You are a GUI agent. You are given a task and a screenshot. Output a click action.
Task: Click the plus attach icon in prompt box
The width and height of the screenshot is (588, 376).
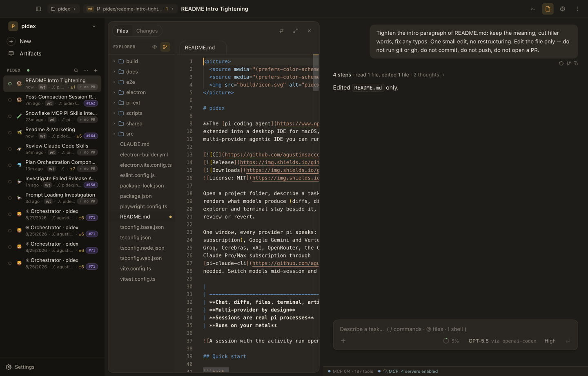(343, 341)
